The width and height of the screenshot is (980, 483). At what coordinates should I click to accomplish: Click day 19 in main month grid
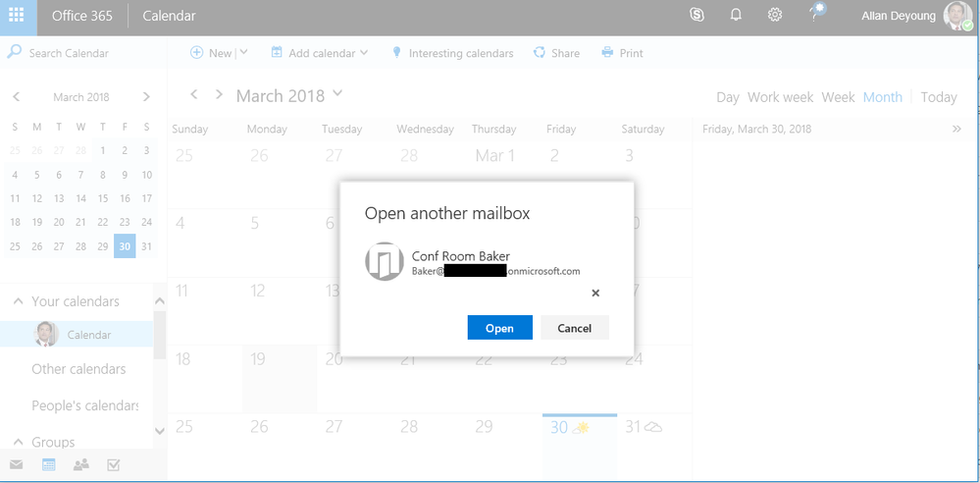pos(280,379)
